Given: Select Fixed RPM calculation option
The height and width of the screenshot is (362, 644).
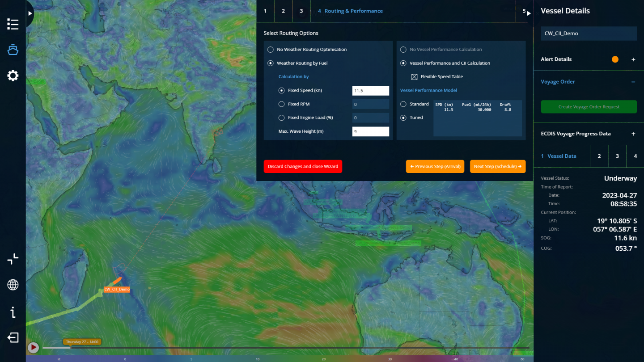Looking at the screenshot, I should 282,104.
